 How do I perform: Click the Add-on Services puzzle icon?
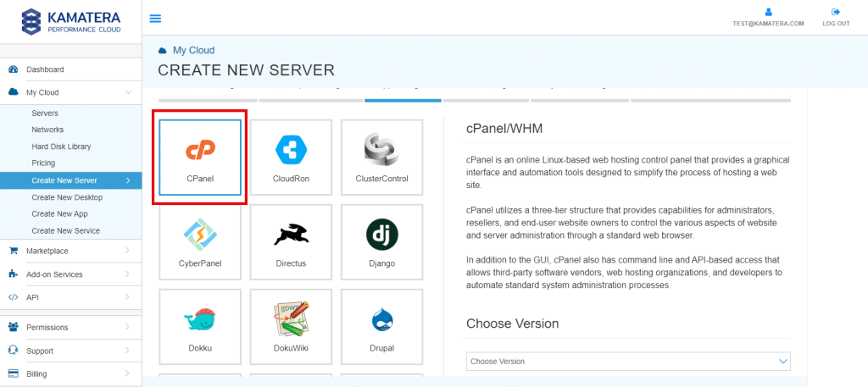(14, 274)
